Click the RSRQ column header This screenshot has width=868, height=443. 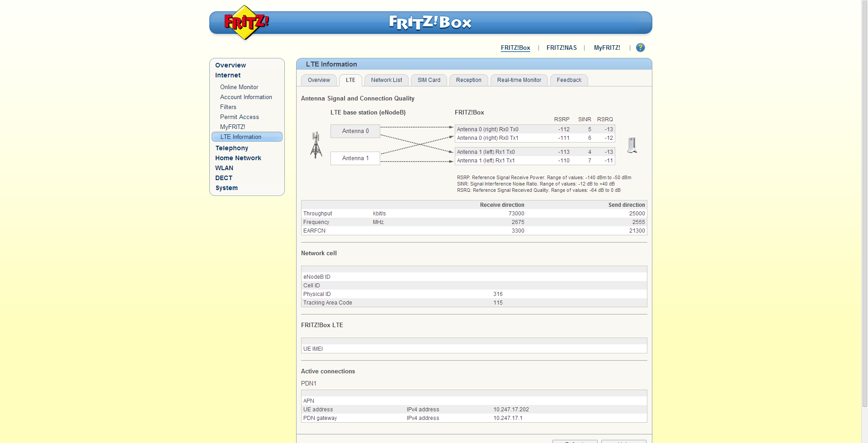pos(605,119)
